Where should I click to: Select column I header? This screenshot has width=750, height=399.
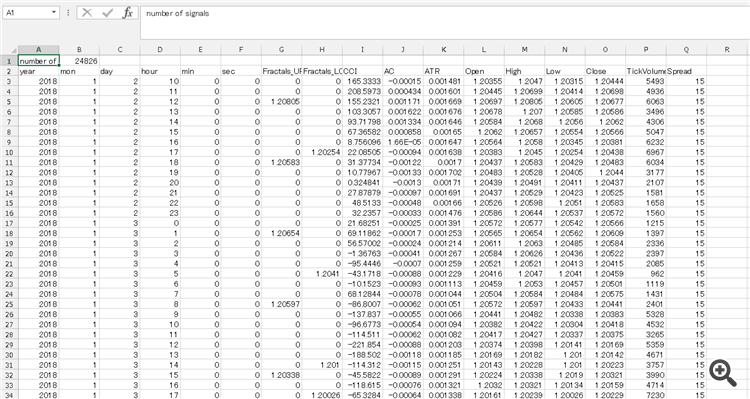tap(362, 49)
